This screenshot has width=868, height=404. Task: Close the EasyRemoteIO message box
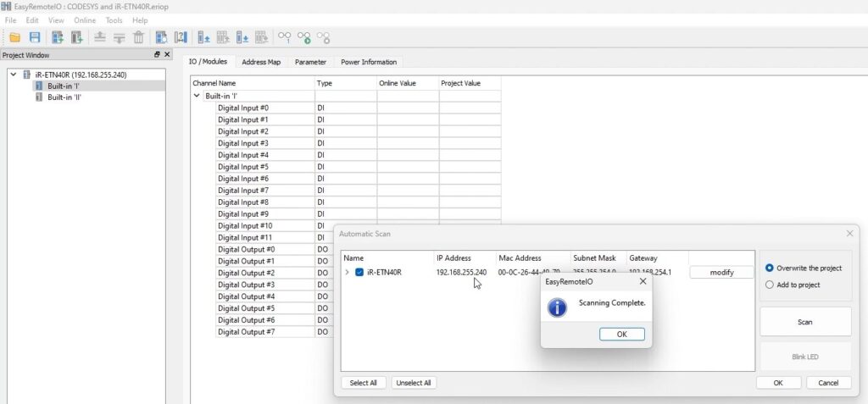pyautogui.click(x=643, y=282)
